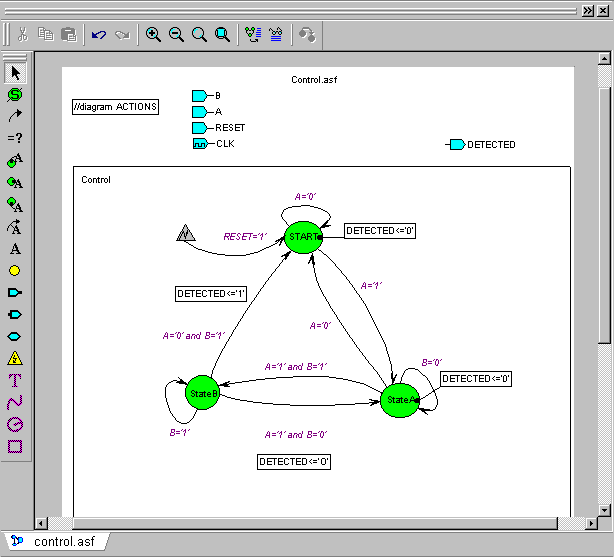Select the yellow circle junction tool

pyautogui.click(x=15, y=270)
